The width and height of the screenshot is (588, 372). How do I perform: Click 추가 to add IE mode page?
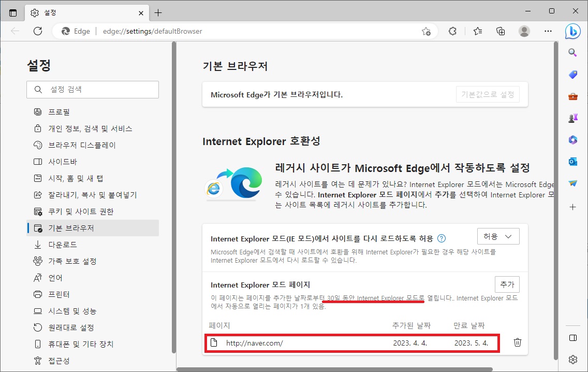pos(507,284)
